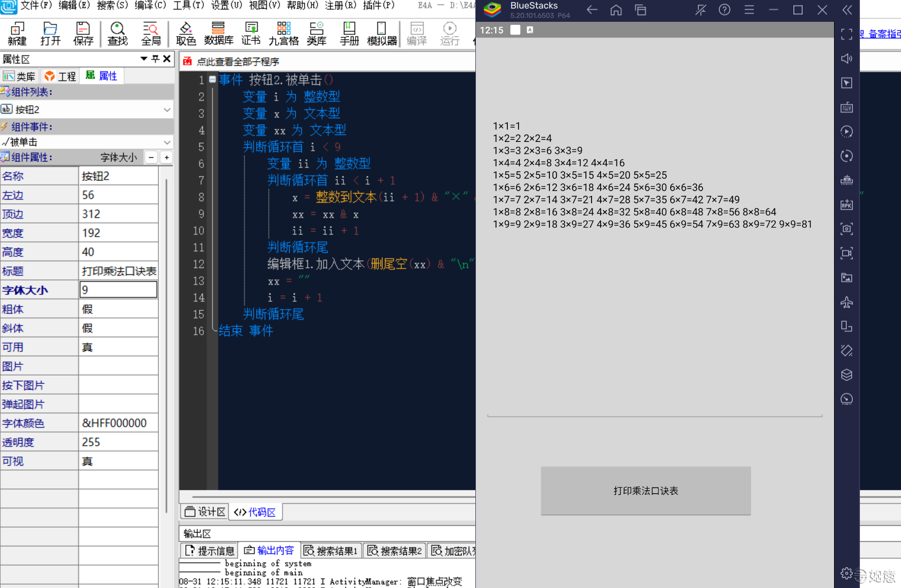Click the 保存 (Save) toolbar icon
901x588 pixels.
coord(83,33)
